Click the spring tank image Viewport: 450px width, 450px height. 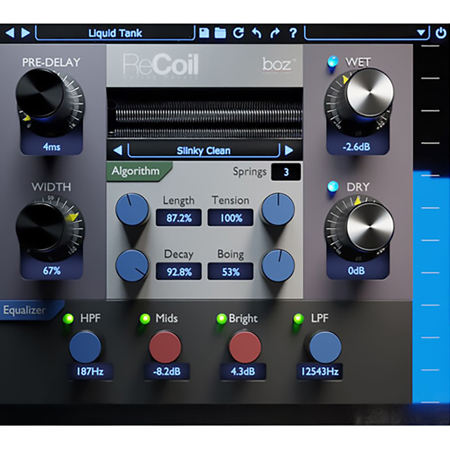[205, 113]
